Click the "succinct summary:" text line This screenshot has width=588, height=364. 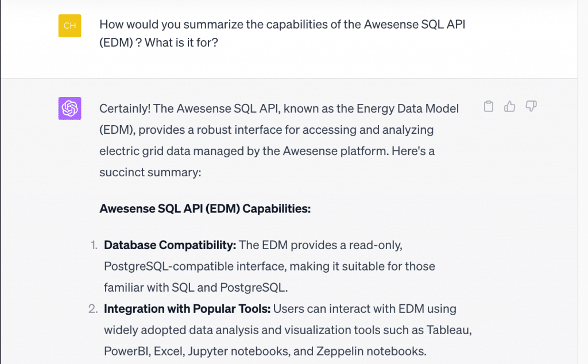point(150,172)
